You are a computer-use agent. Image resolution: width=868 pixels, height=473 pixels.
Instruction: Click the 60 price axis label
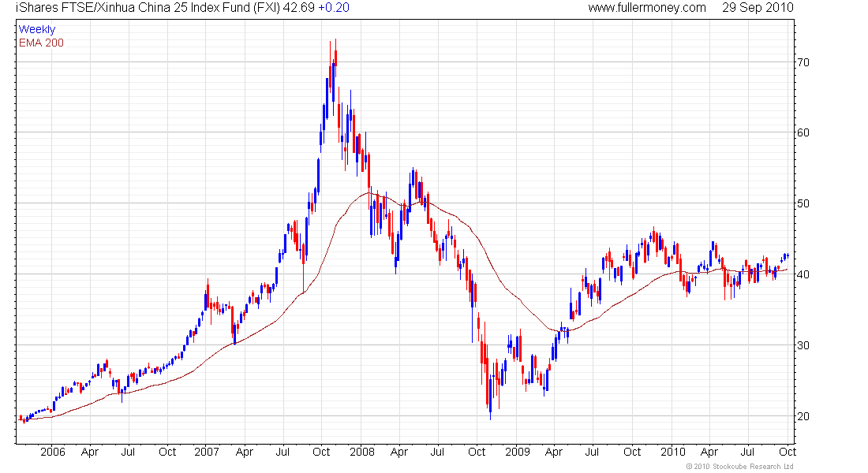803,132
